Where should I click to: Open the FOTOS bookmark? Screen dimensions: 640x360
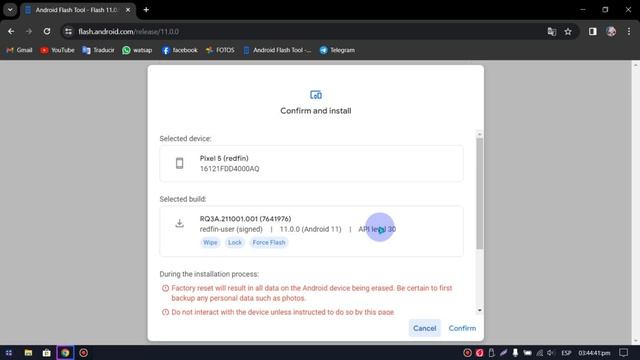click(x=220, y=50)
